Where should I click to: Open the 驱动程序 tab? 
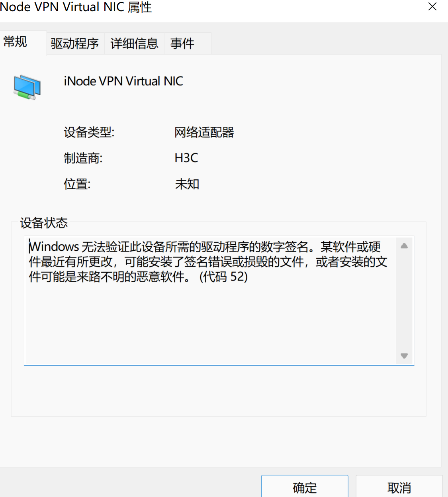75,43
